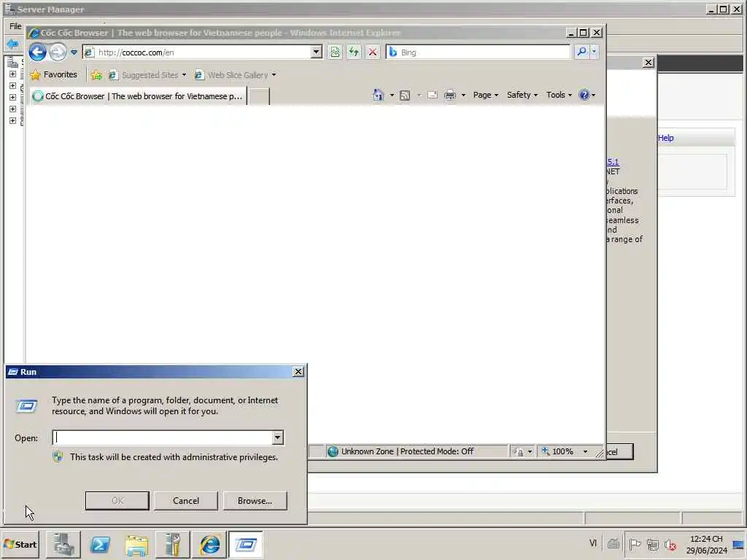Viewport: 747px width, 560px height.
Task: Open the 5.1 link in wizard dialog
Action: pos(613,162)
